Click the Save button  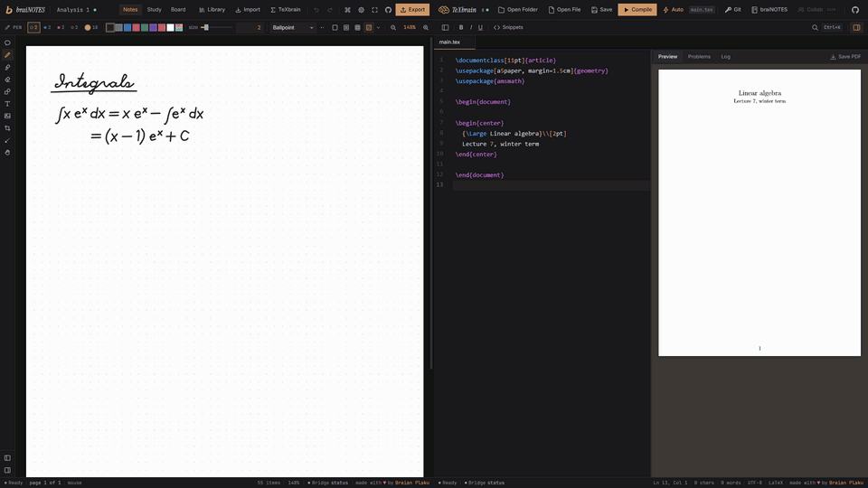(601, 10)
